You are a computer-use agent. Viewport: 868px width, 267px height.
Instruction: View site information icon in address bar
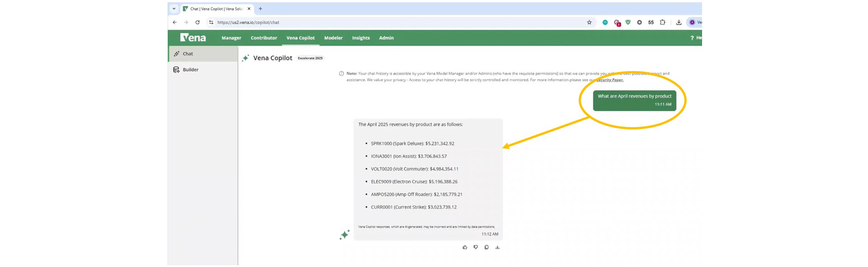211,22
